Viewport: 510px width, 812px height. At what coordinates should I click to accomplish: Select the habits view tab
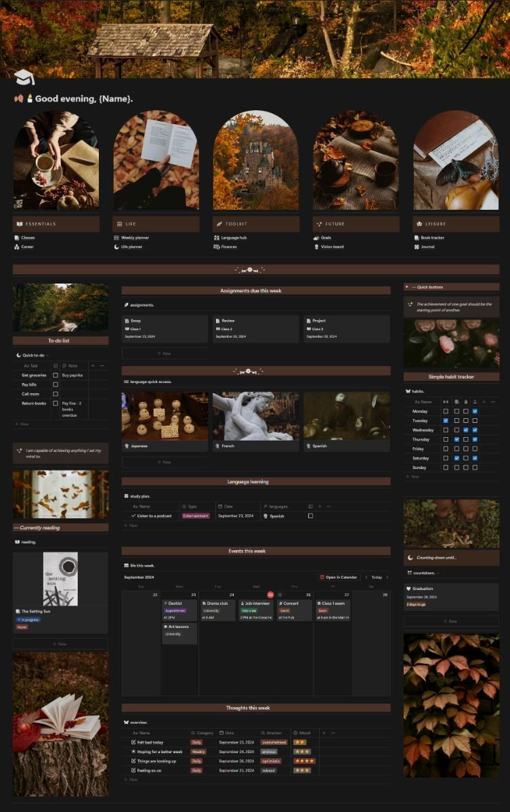(x=416, y=391)
